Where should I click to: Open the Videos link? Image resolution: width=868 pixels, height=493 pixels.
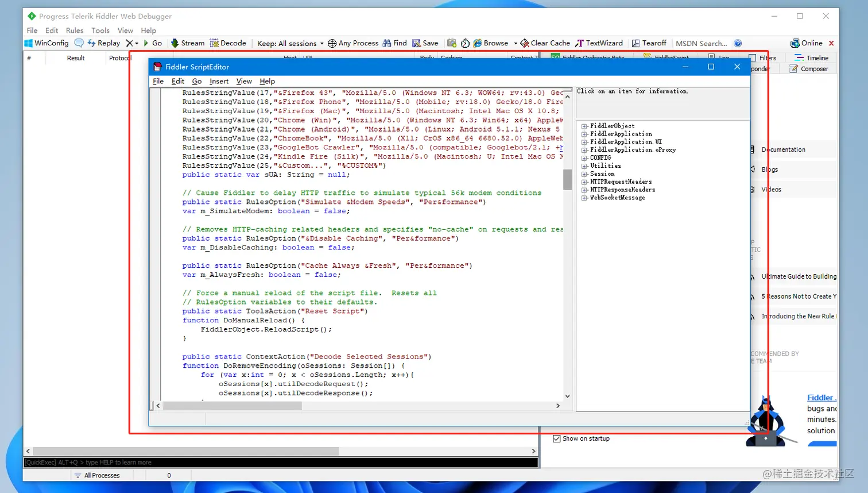(771, 190)
